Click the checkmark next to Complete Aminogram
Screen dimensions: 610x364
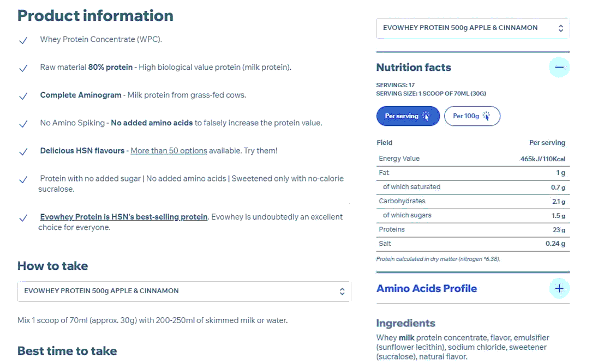click(23, 96)
